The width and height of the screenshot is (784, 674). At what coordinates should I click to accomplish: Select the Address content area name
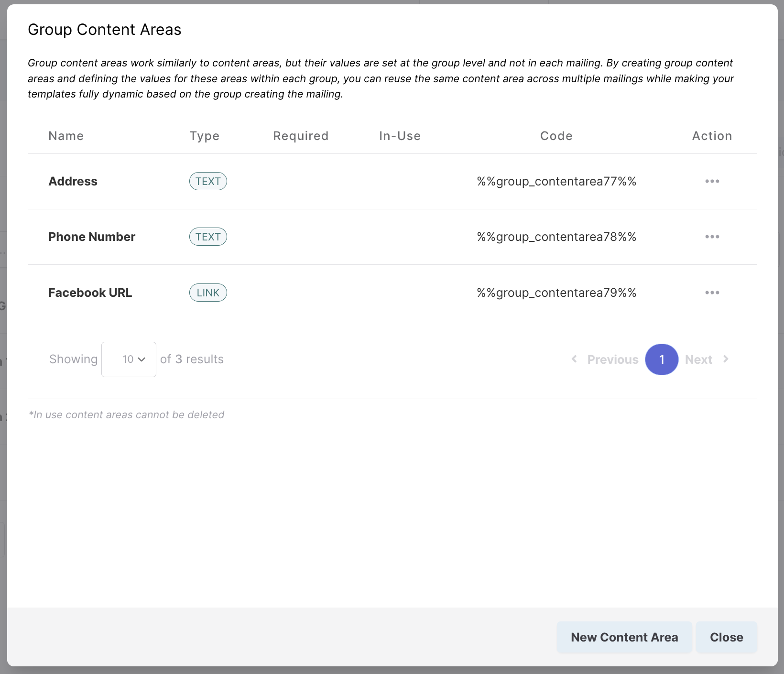[73, 181]
